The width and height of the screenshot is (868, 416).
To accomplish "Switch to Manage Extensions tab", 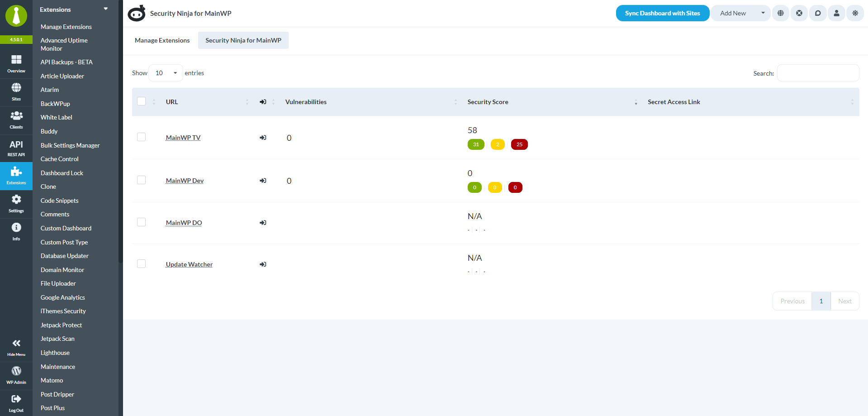I will (x=162, y=40).
